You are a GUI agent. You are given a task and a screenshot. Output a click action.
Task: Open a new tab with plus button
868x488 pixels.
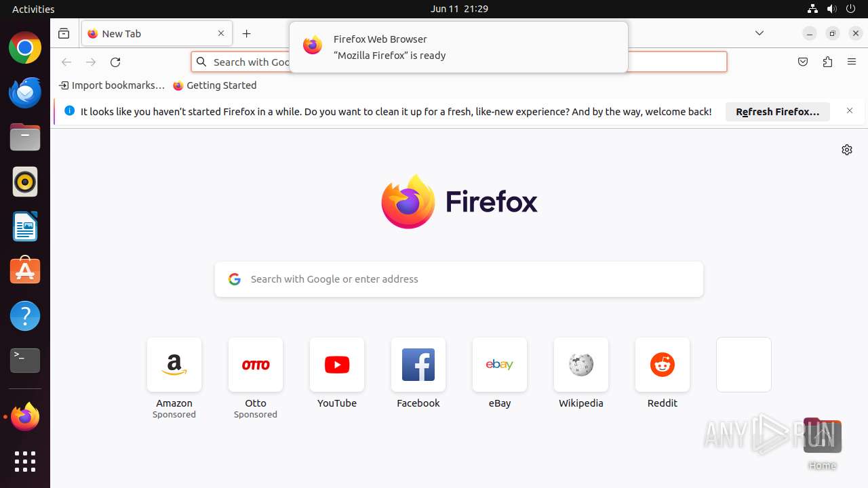coord(247,33)
